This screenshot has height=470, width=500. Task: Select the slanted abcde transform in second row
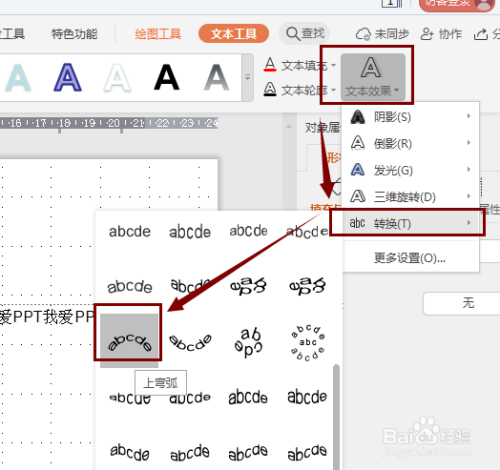(190, 286)
